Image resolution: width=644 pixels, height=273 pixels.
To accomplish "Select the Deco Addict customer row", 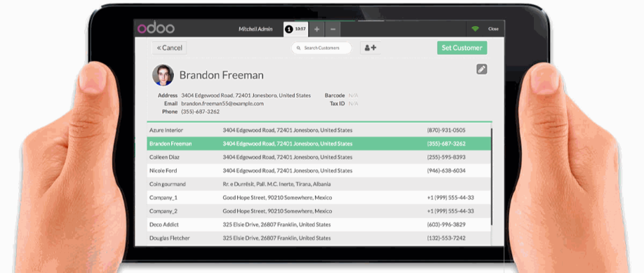I will (x=319, y=225).
